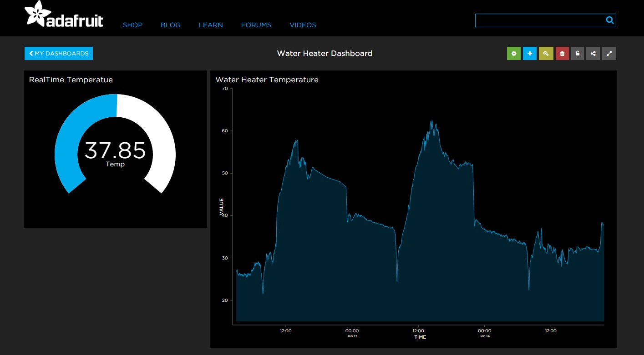This screenshot has height=355, width=644.
Task: Open the VIDEOS link
Action: point(303,25)
